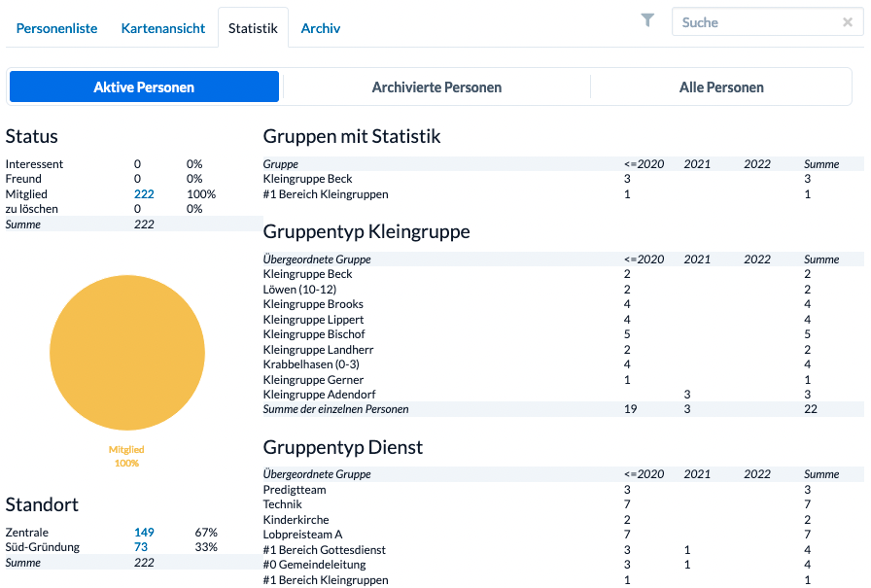
Task: Click the Lobpreisteam A row
Action: pyautogui.click(x=563, y=535)
